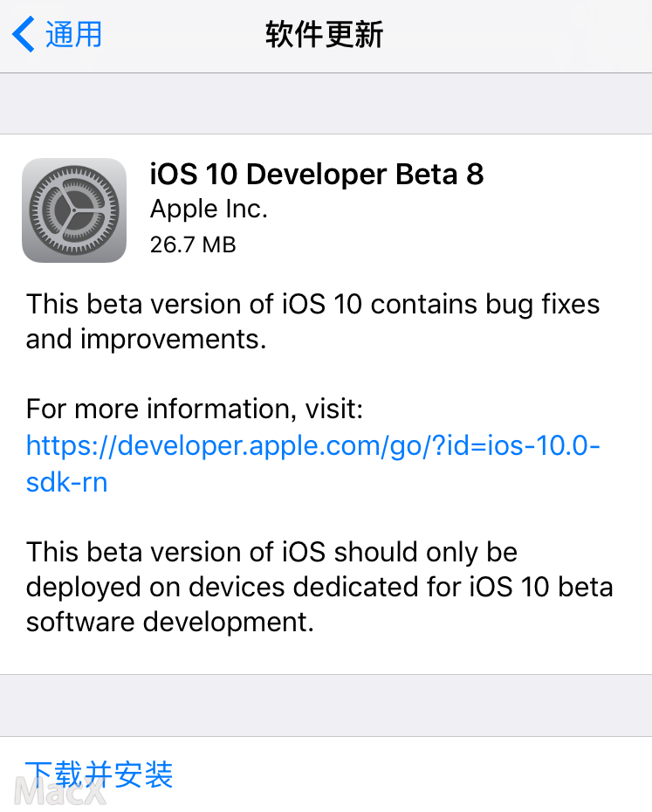Screen dimensions: 652x812
Task: Tap the Apple Inc. publisher label
Action: coord(209,210)
